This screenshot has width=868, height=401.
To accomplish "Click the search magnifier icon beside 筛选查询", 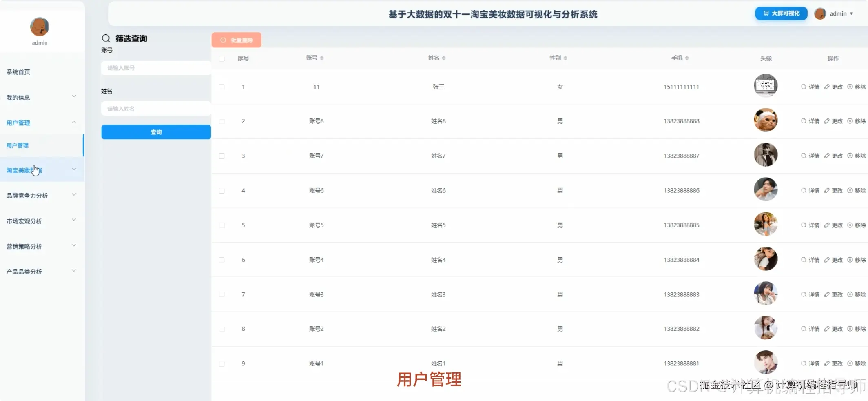I will tap(106, 38).
